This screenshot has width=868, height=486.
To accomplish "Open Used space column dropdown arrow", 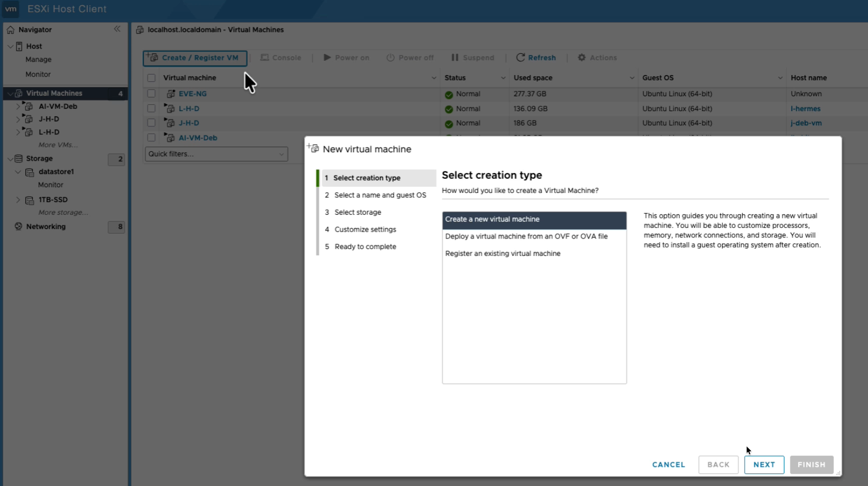I will pos(632,78).
